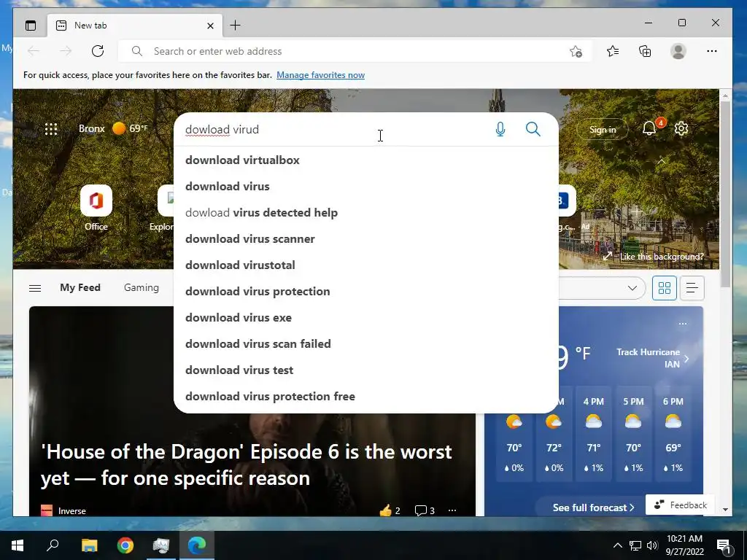Image resolution: width=747 pixels, height=560 pixels.
Task: Add this page to favorites star
Action: 576,52
